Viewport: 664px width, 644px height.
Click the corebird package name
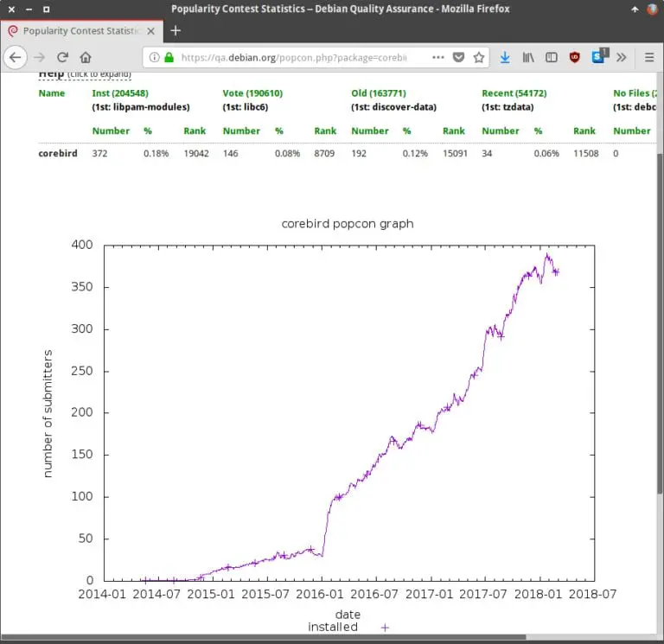click(x=58, y=153)
